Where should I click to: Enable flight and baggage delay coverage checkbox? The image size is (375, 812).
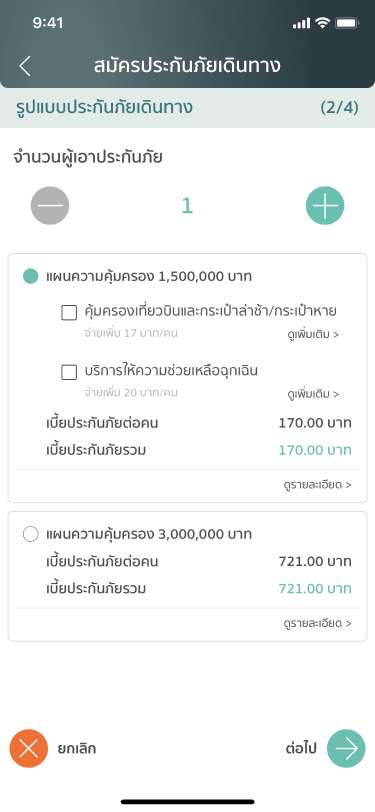pyautogui.click(x=69, y=313)
